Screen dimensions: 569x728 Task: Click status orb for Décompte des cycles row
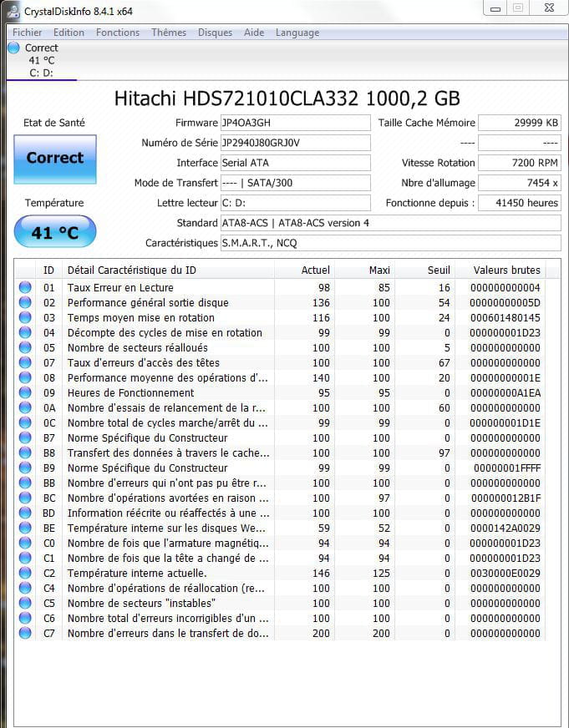(x=25, y=332)
